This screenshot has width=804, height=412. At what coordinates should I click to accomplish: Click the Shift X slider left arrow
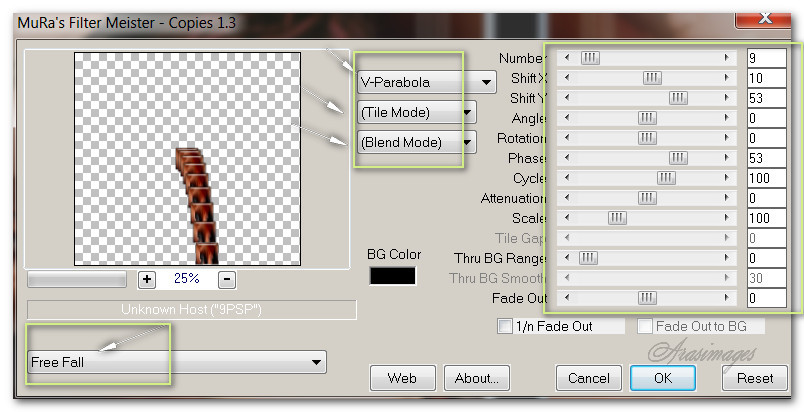click(569, 78)
